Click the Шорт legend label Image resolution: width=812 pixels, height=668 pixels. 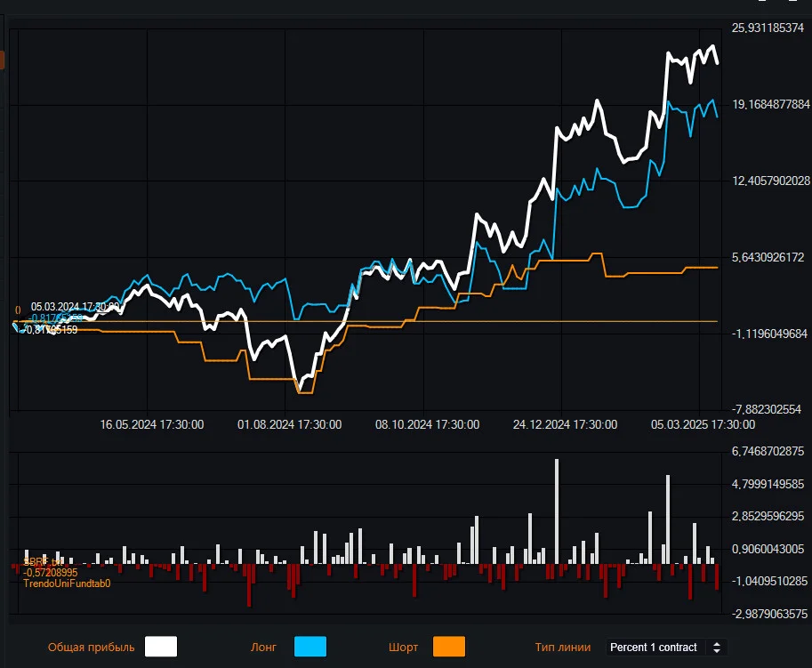click(x=404, y=648)
